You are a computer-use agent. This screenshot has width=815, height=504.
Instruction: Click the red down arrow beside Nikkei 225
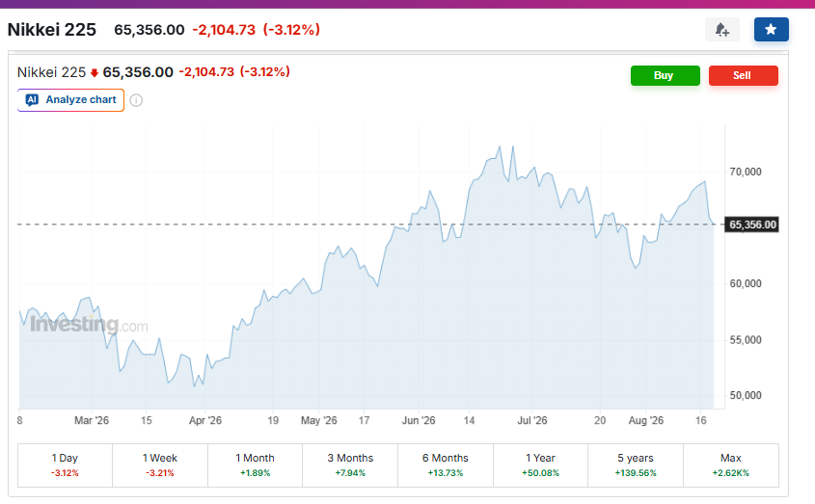click(95, 72)
